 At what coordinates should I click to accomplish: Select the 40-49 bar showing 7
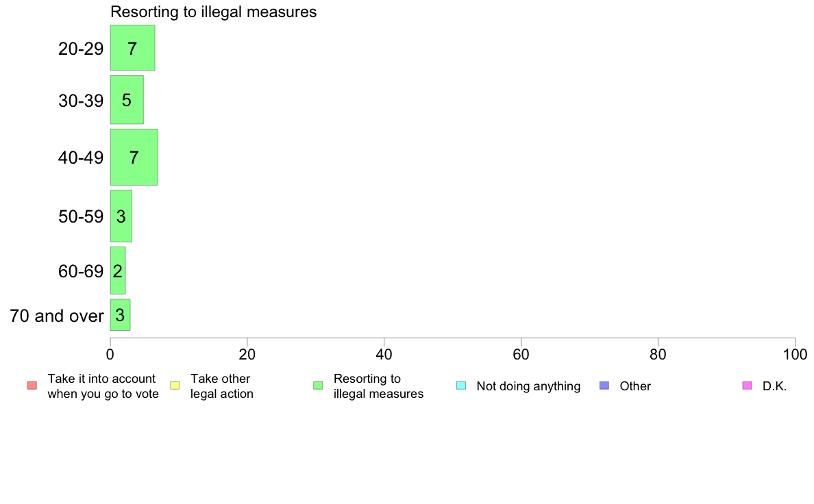pyautogui.click(x=134, y=157)
